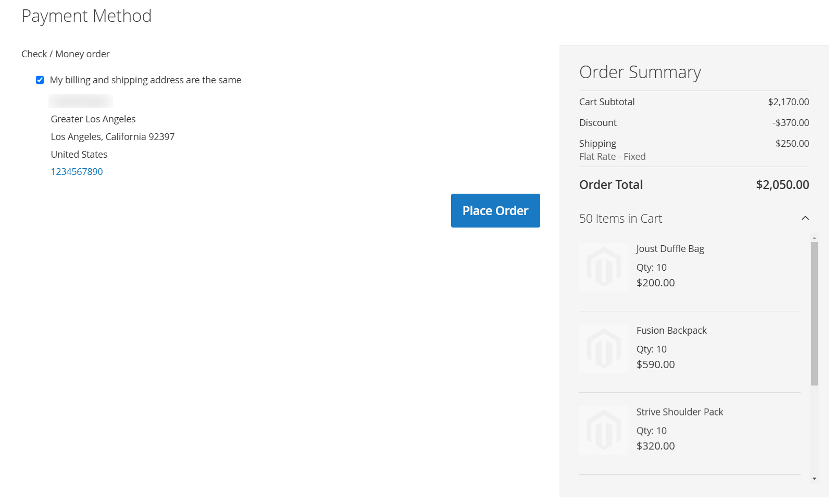Click the cart list scrollbar up arrow
The width and height of the screenshot is (835, 504).
(x=814, y=238)
